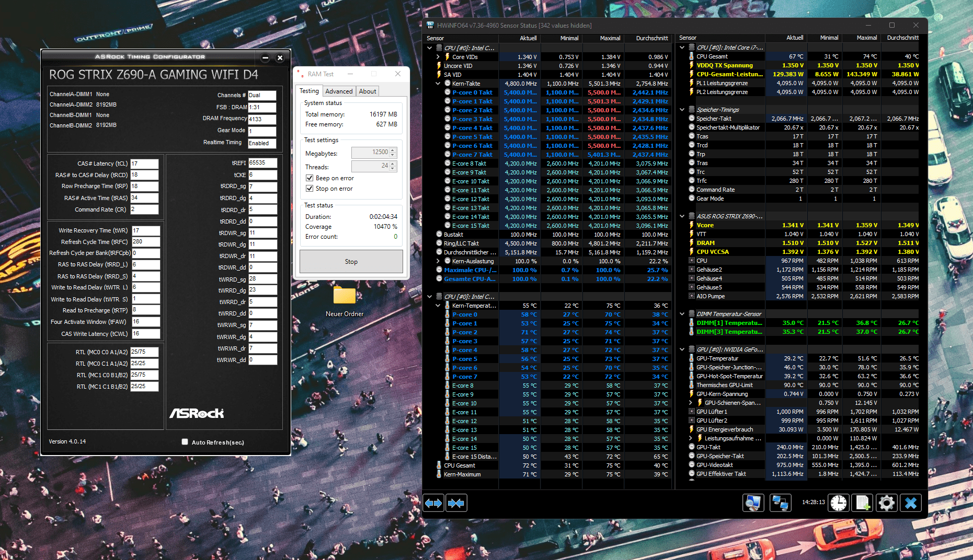Screen dimensions: 973x560
Task: Click the Refresh Cycle Time (tRFC) field
Action: click(x=145, y=242)
